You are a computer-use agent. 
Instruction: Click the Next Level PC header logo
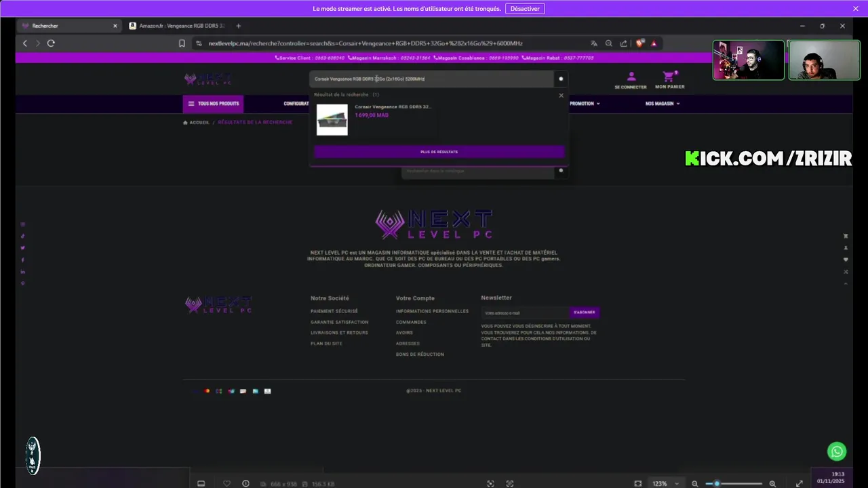click(208, 79)
